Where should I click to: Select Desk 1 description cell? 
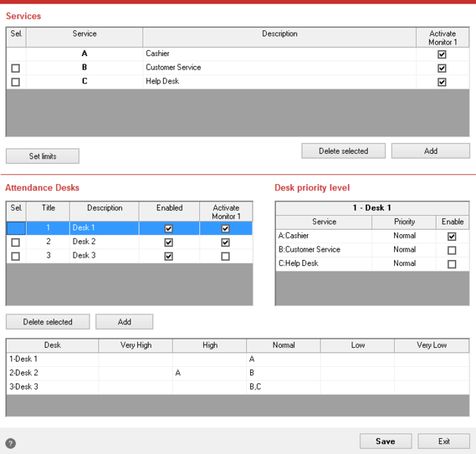pyautogui.click(x=104, y=228)
